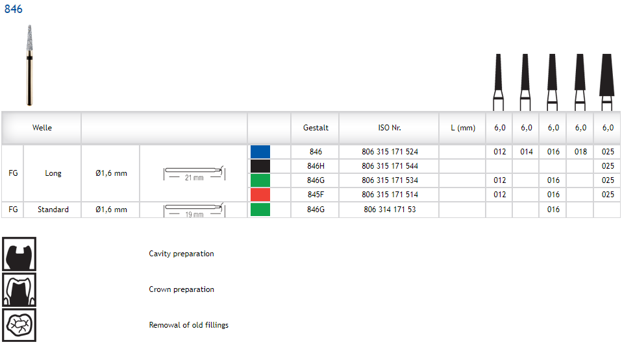Select the 014 size cell
The height and width of the screenshot is (364, 622).
(526, 152)
